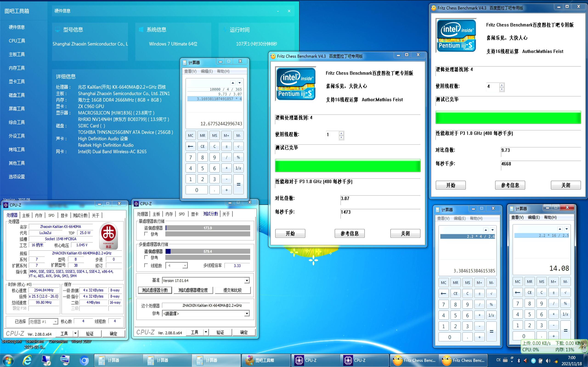
Task: Click the backspace arrow in the top calculator
Action: pyautogui.click(x=190, y=146)
